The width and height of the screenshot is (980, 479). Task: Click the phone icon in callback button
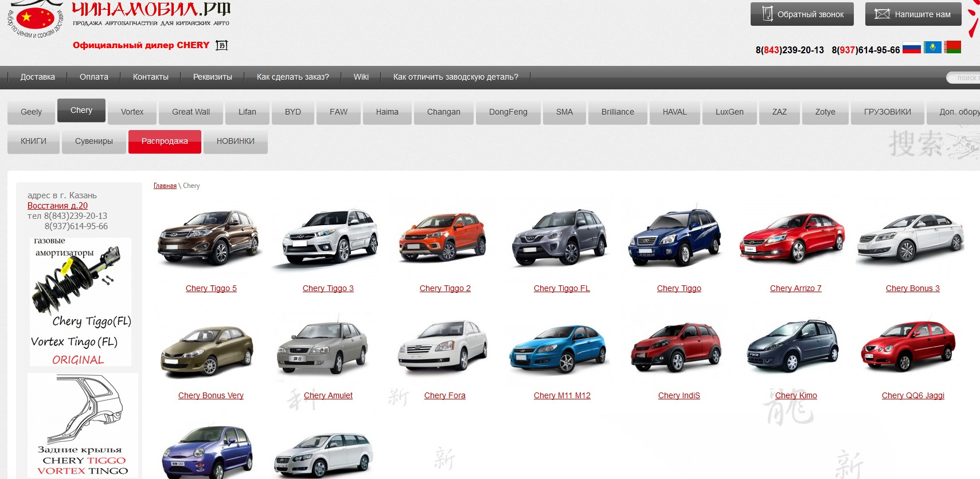point(767,14)
